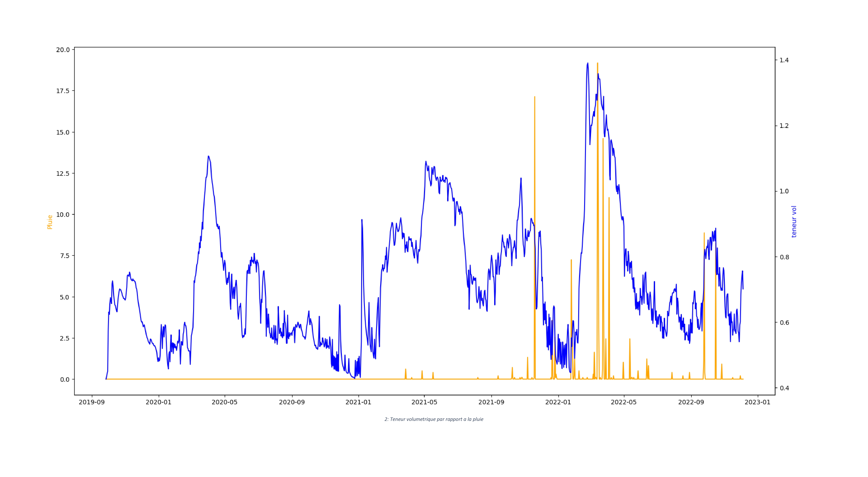This screenshot has height=477, width=868.
Task: Click the '0.4' right axis tick label
Action: [x=784, y=388]
